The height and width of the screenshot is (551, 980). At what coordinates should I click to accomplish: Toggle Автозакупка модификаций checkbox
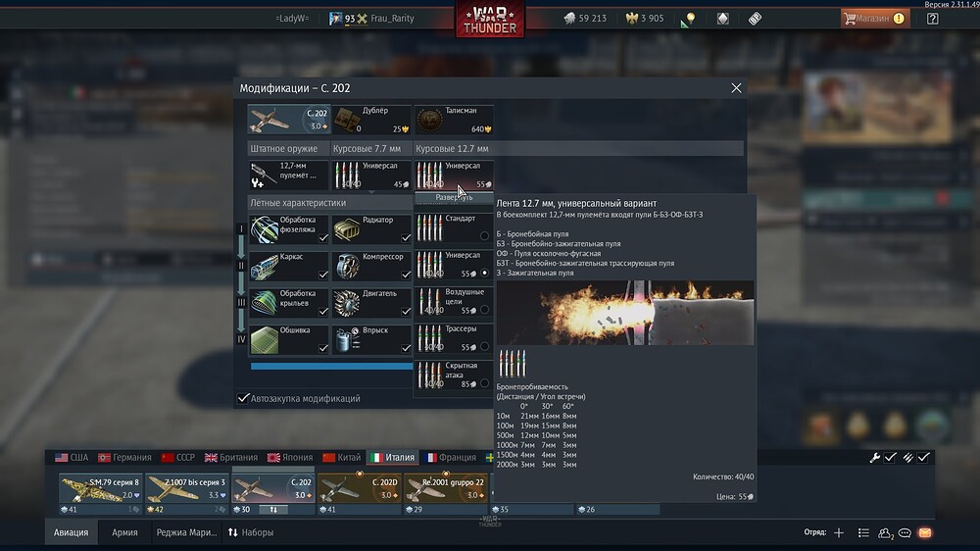click(243, 398)
